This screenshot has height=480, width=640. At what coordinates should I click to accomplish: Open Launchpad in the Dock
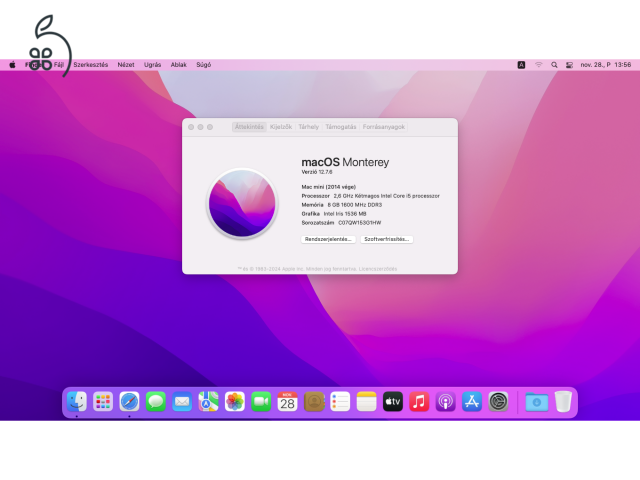pos(103,402)
